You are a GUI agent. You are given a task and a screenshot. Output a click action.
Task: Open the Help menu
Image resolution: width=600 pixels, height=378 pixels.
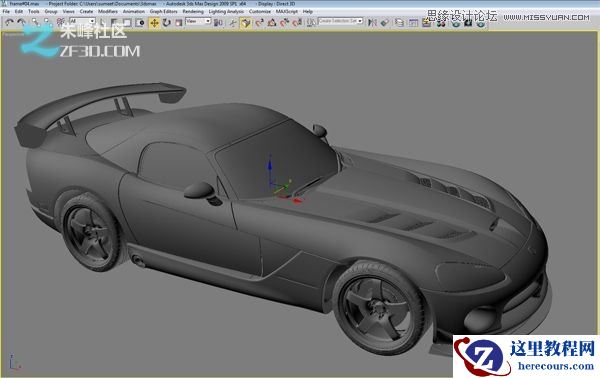coord(308,11)
